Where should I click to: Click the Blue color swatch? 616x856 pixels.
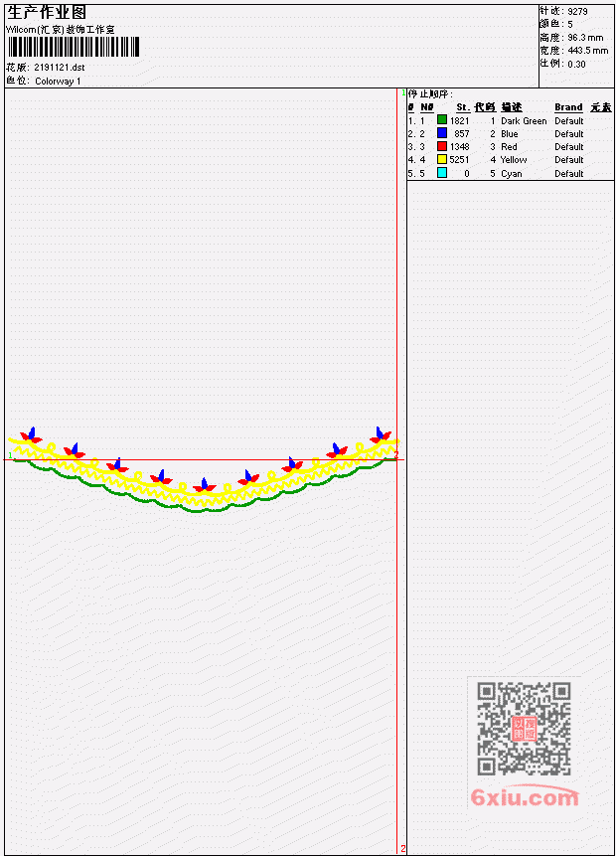pos(442,133)
